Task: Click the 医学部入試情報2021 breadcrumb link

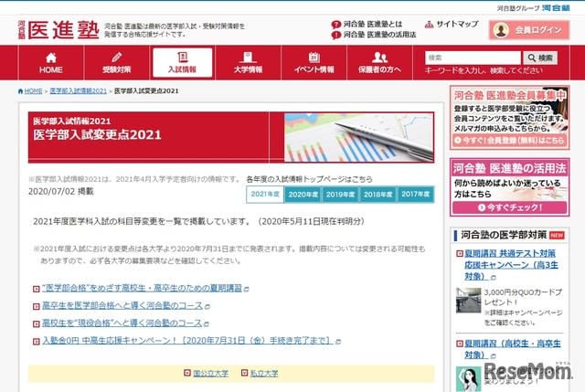Action: 78,91
